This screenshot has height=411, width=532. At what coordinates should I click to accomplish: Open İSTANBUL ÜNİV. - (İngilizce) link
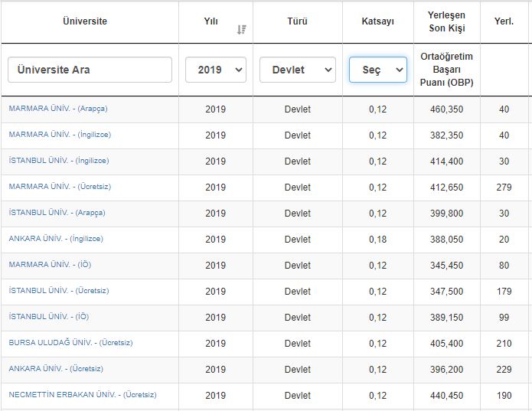[x=59, y=161]
